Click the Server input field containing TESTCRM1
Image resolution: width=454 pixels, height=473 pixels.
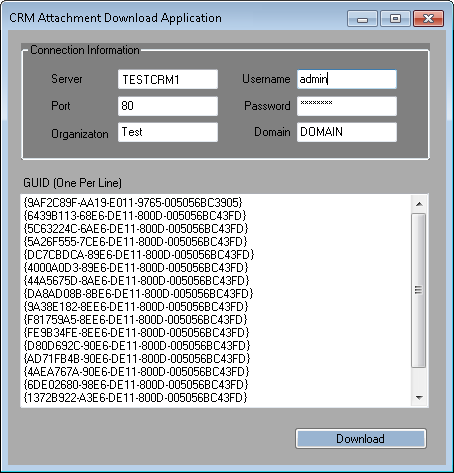click(x=168, y=79)
